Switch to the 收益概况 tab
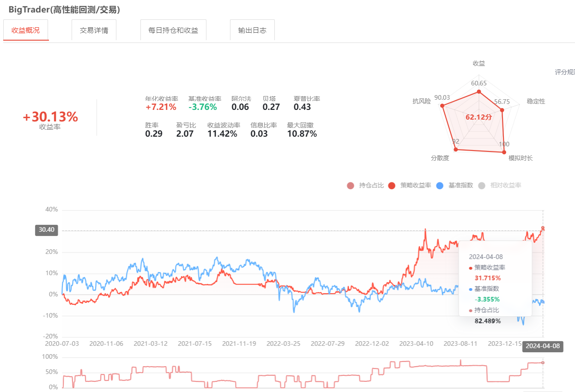The image size is (575, 392). (x=26, y=30)
